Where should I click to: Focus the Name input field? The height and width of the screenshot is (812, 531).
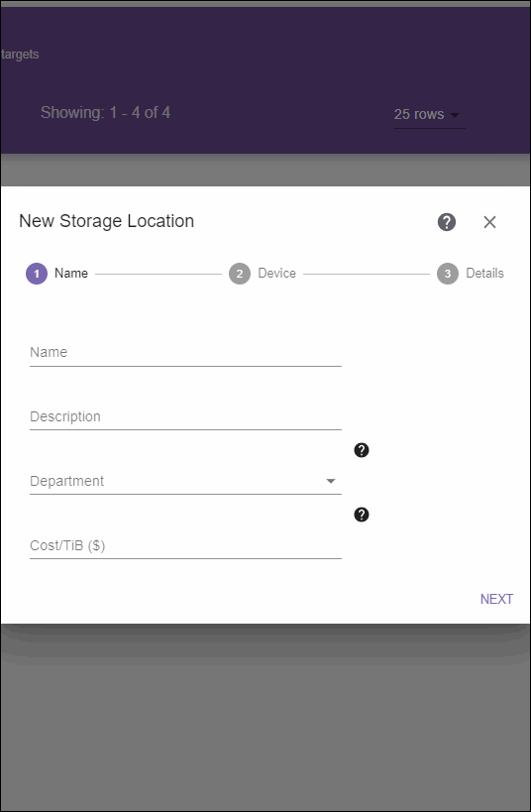point(186,353)
